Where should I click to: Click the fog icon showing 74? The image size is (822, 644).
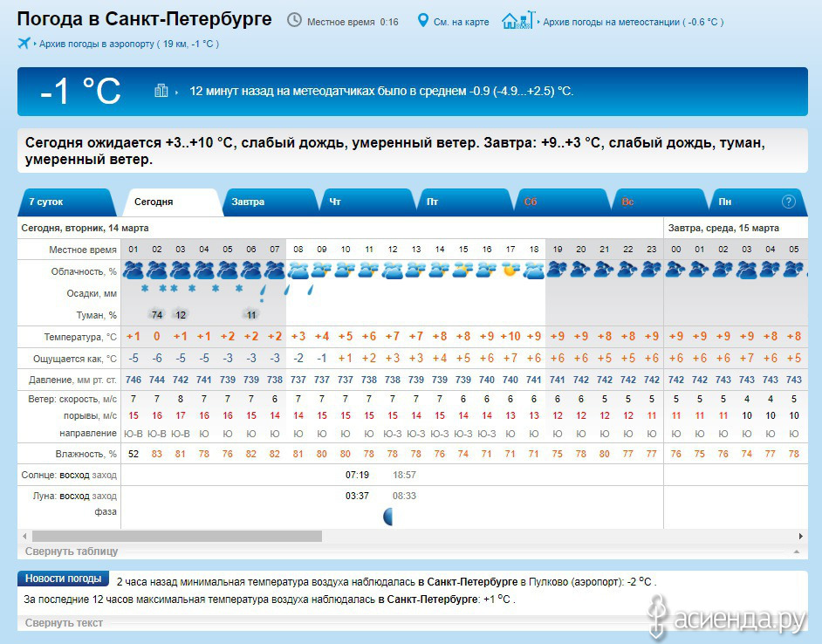pos(157,315)
